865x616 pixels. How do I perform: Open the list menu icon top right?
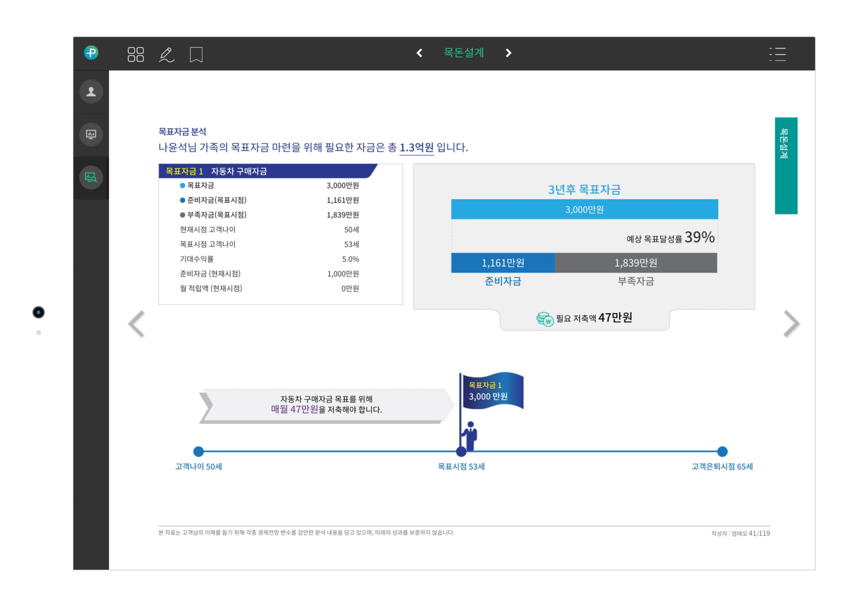777,54
